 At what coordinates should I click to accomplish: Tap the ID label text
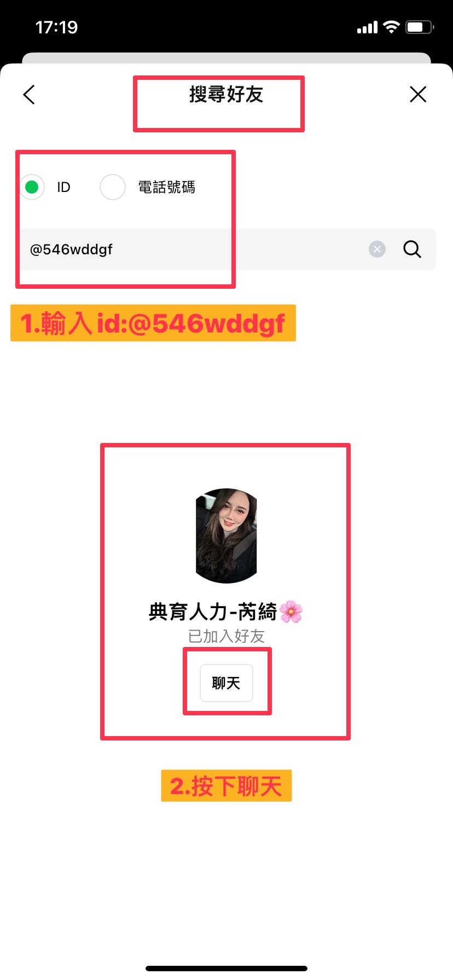pos(63,187)
